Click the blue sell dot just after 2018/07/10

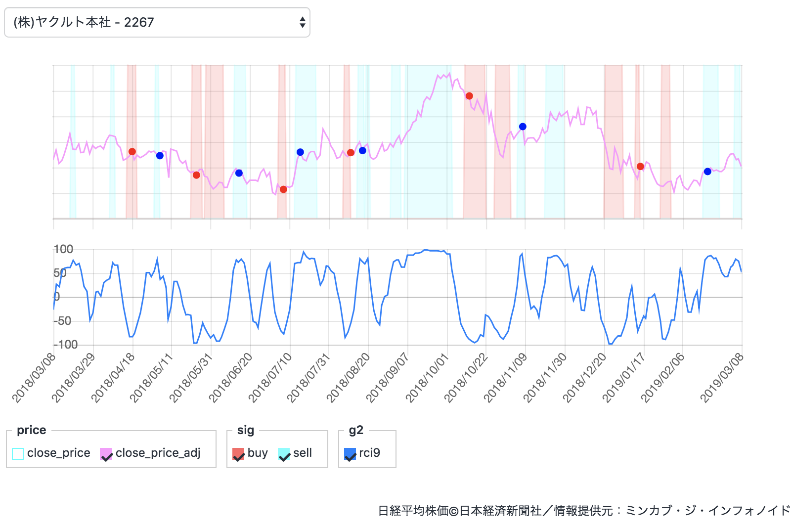point(300,152)
